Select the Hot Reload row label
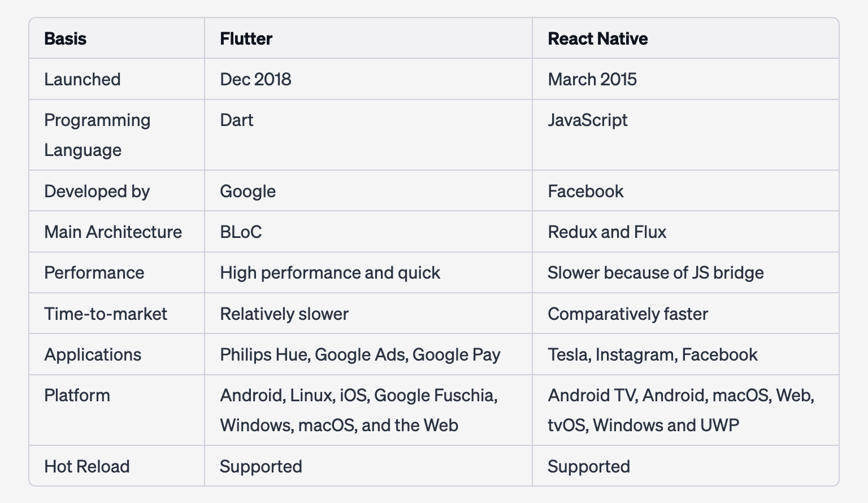Image resolution: width=868 pixels, height=503 pixels. coord(86,466)
